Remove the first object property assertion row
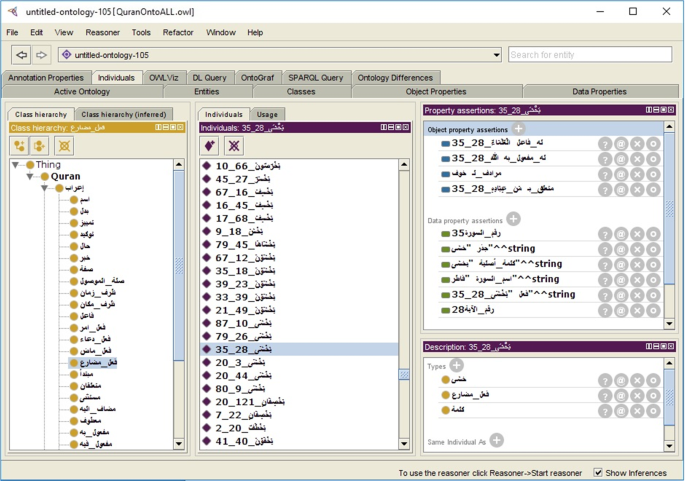Viewport: 685px width, 481px height. click(637, 144)
